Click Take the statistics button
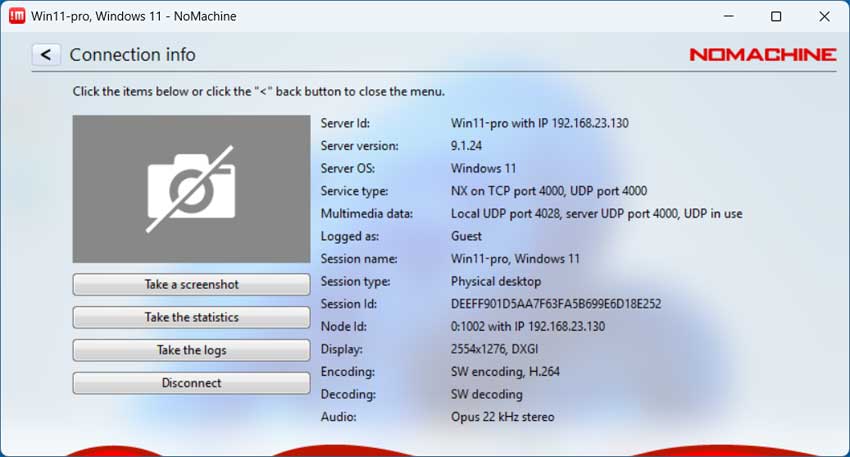850x457 pixels. click(191, 317)
